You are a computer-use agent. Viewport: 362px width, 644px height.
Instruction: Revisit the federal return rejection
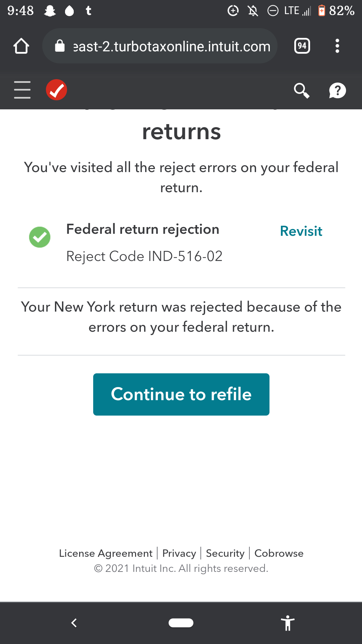coord(301,231)
